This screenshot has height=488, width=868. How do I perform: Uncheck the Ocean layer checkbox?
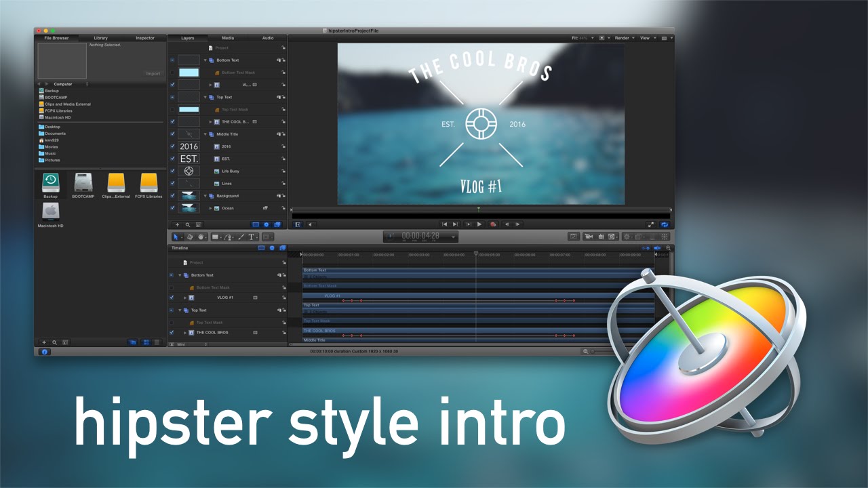pyautogui.click(x=172, y=208)
